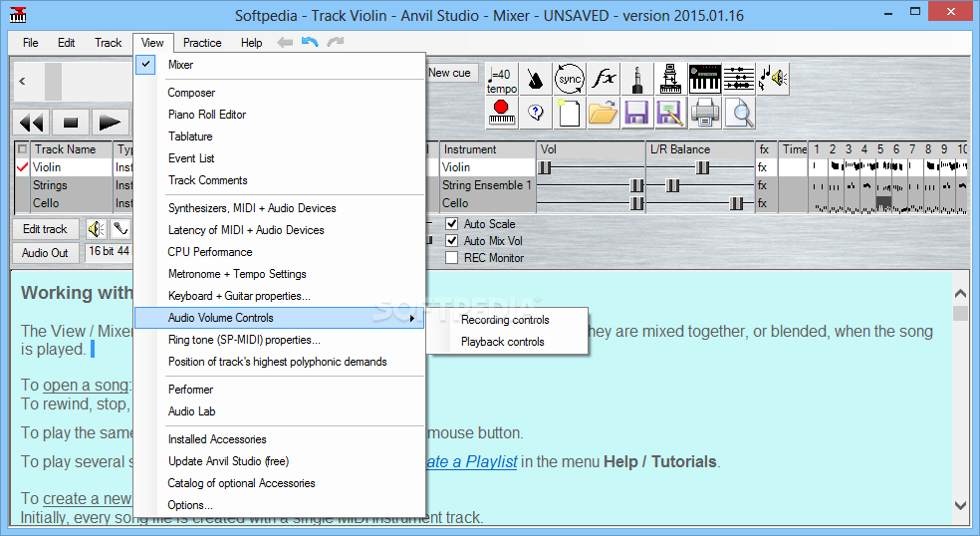Click the plug icon beside the speaker
Screen dimensions: 980x536
(120, 229)
